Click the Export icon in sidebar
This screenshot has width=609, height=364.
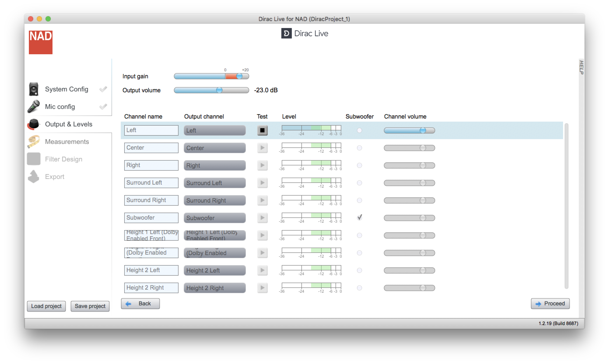tap(34, 177)
